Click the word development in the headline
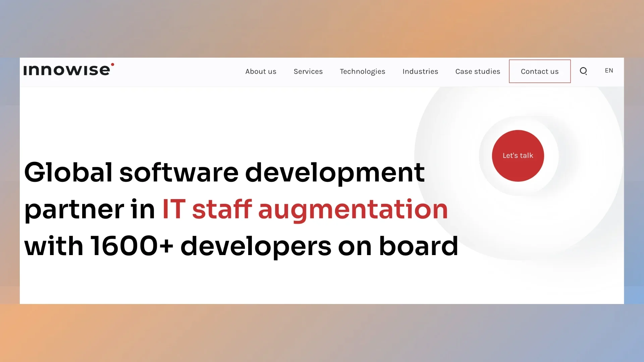 335,173
